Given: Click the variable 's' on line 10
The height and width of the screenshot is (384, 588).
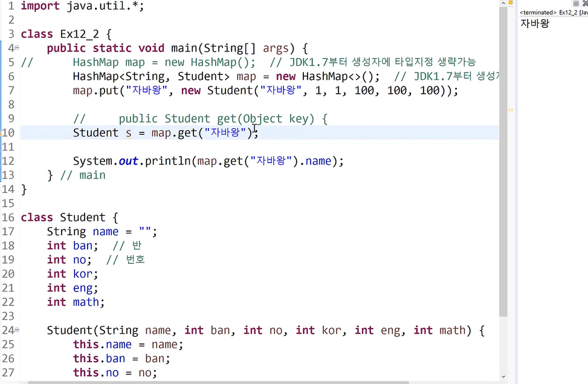Looking at the screenshot, I should click(129, 133).
